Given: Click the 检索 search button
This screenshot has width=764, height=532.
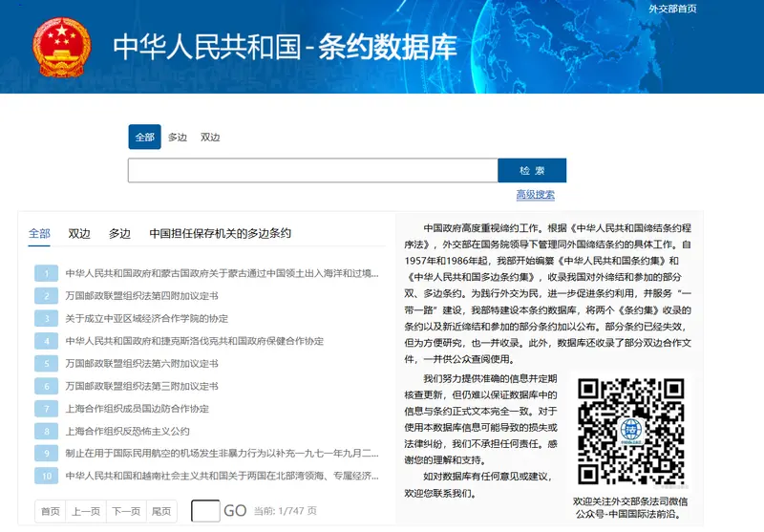Looking at the screenshot, I should (532, 171).
